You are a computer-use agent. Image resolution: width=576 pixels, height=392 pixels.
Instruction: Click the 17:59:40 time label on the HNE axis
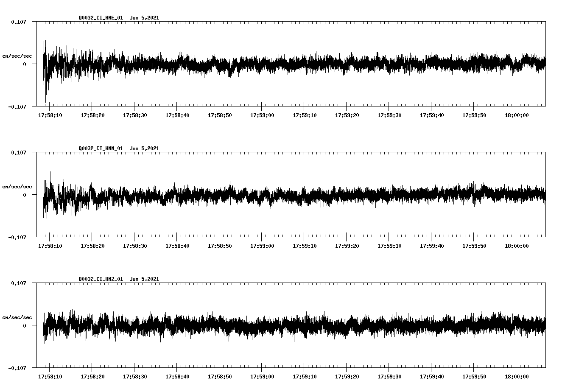(x=432, y=115)
